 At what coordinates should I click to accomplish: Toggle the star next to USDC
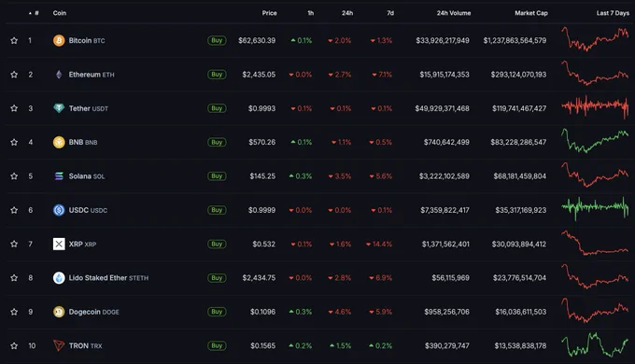14,210
